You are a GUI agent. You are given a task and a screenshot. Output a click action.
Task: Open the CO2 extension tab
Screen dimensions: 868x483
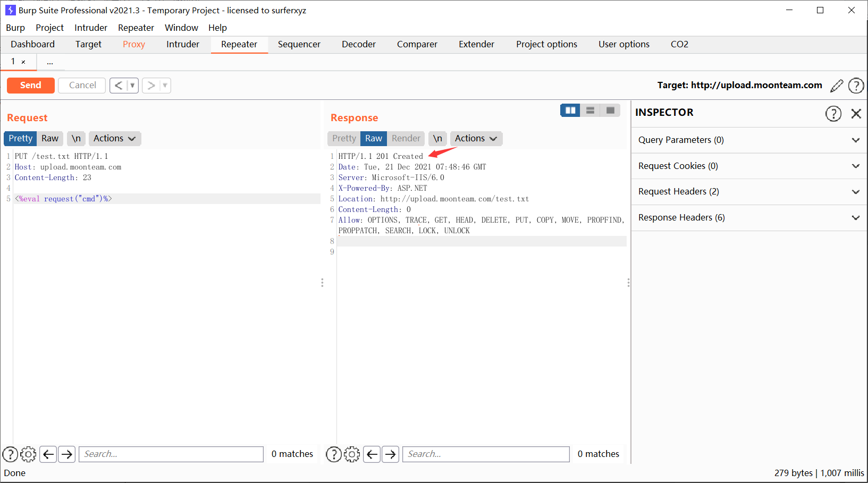[679, 45]
